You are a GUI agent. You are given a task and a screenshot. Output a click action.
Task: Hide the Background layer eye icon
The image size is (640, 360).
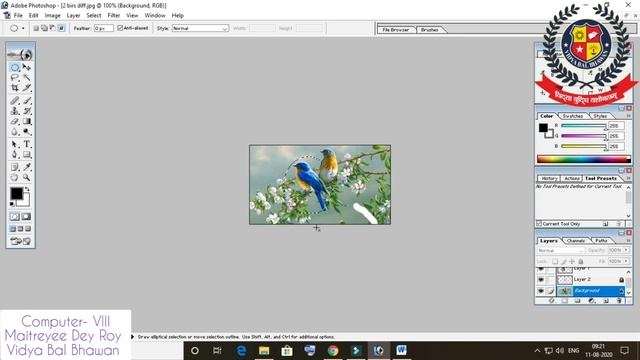coord(541,291)
